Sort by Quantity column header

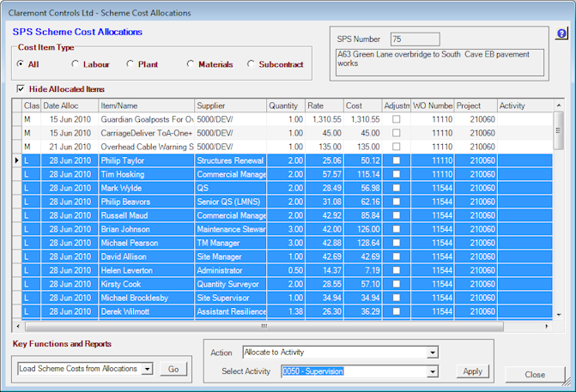pyautogui.click(x=286, y=106)
